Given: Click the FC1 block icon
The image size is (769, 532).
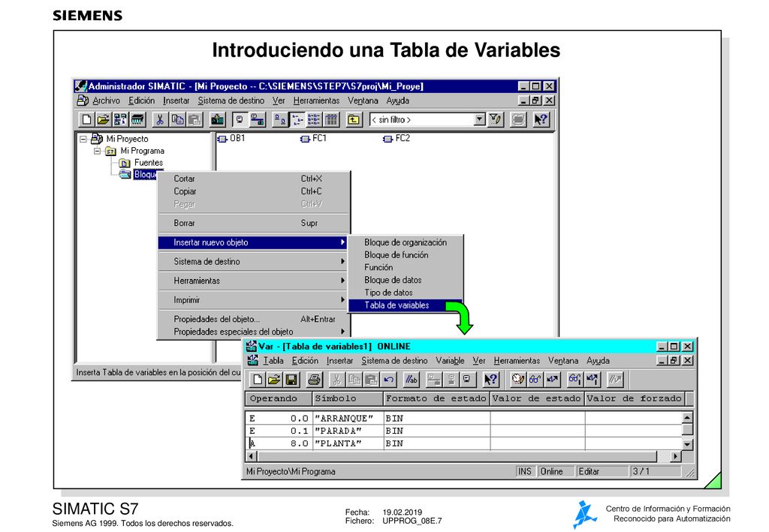Looking at the screenshot, I should (x=305, y=139).
